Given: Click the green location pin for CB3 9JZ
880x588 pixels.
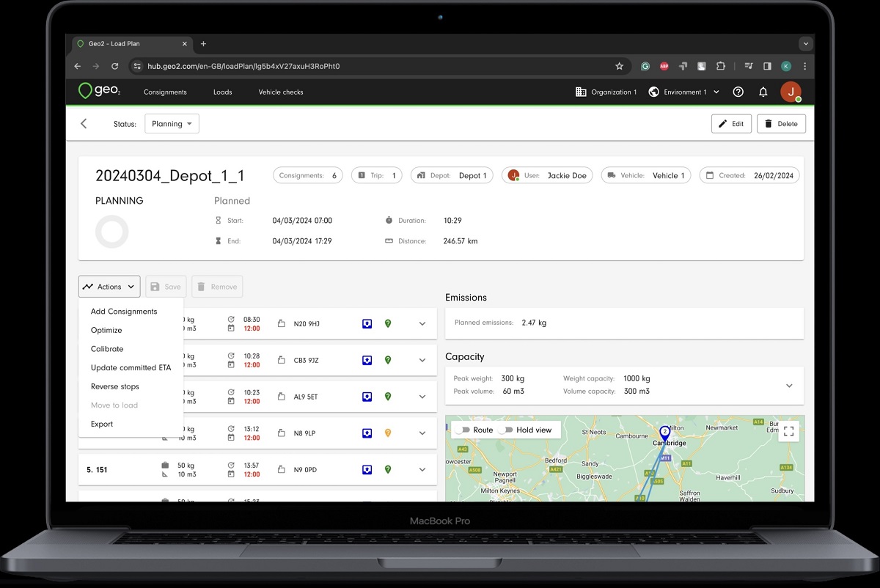Looking at the screenshot, I should click(388, 360).
